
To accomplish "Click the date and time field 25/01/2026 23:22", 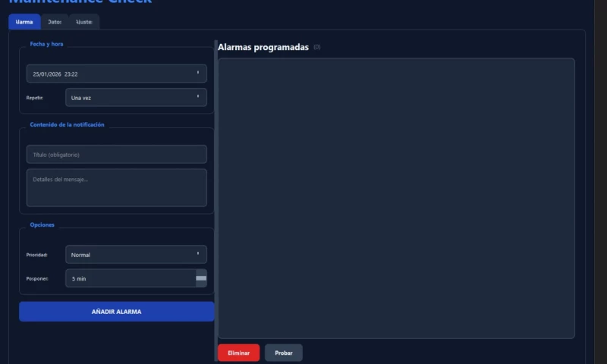I will click(x=117, y=74).
